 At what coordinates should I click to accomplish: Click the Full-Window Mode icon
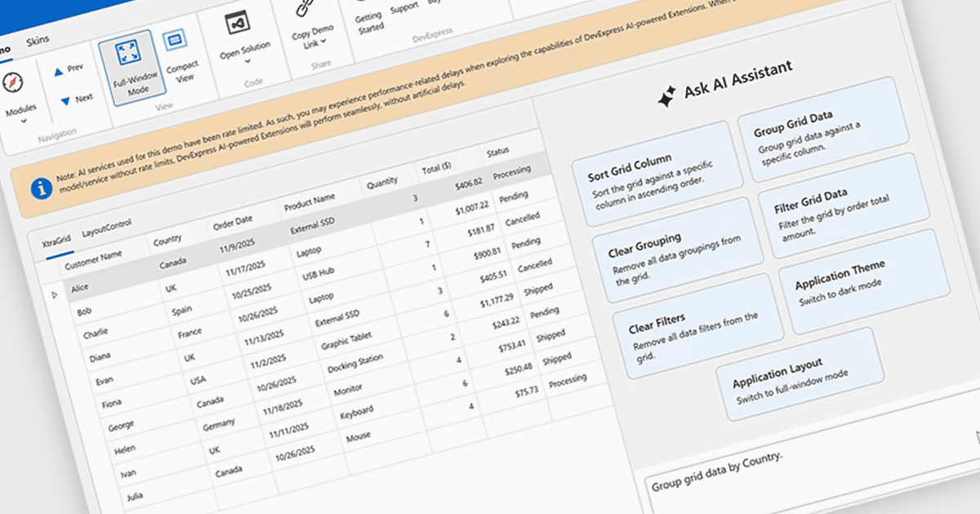[127, 54]
